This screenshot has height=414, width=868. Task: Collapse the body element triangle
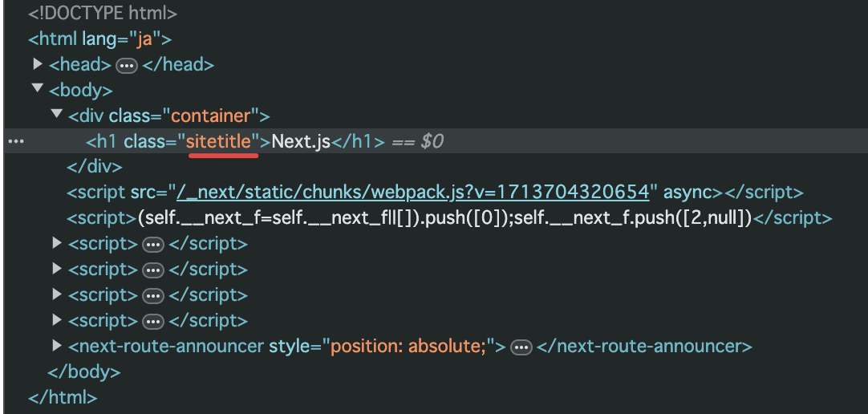[38, 87]
